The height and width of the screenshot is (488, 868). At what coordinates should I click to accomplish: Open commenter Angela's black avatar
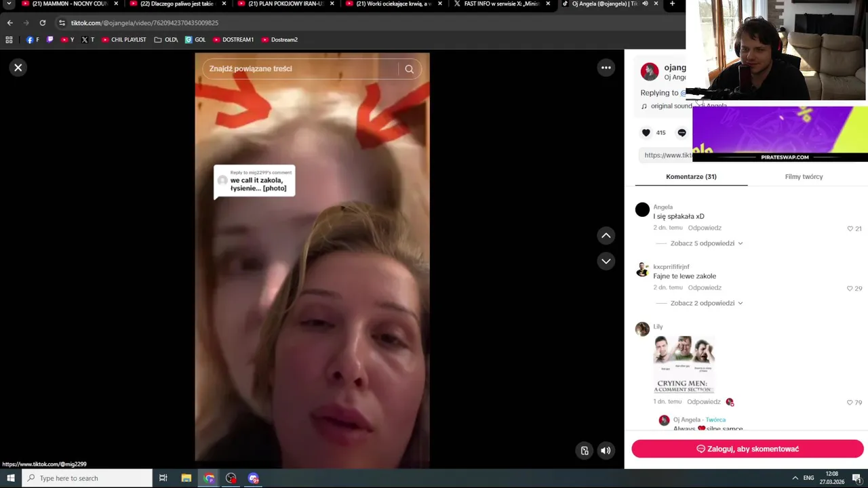click(x=642, y=209)
